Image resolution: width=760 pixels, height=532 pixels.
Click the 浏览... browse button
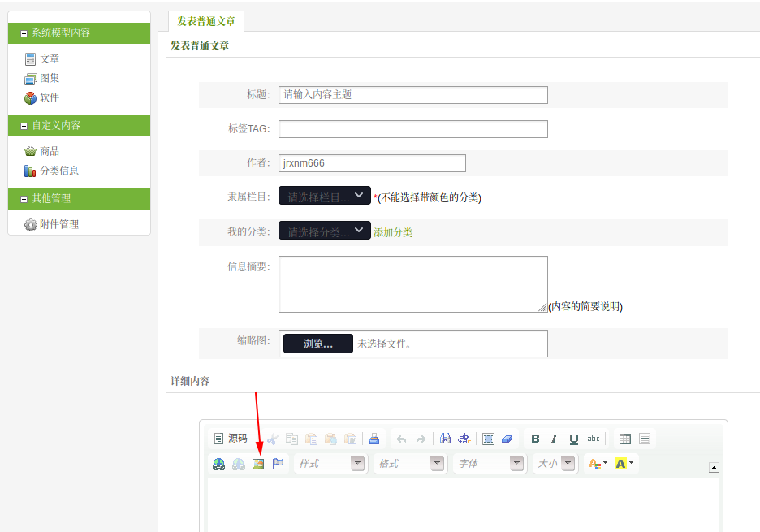[x=318, y=344]
